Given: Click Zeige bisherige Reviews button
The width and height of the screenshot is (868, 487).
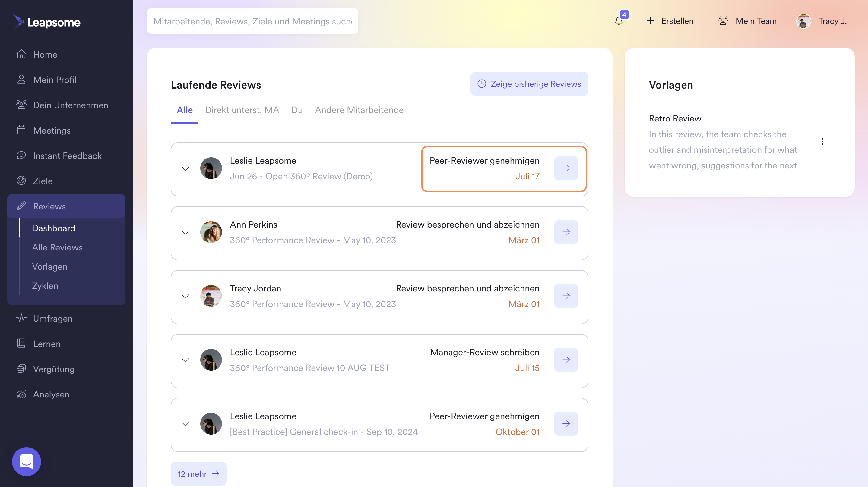Looking at the screenshot, I should pyautogui.click(x=529, y=83).
